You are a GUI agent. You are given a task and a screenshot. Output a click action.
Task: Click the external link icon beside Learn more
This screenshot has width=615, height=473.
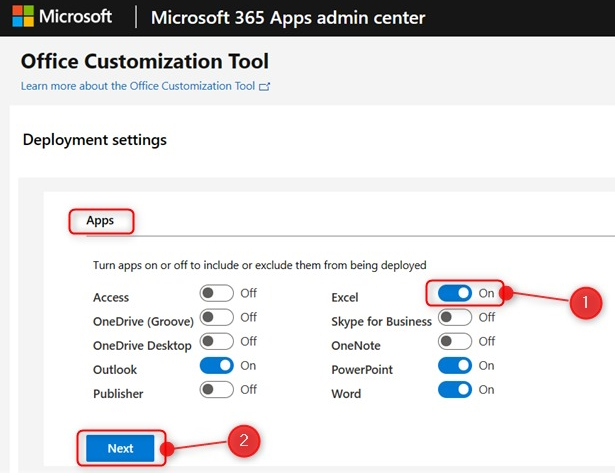[264, 86]
